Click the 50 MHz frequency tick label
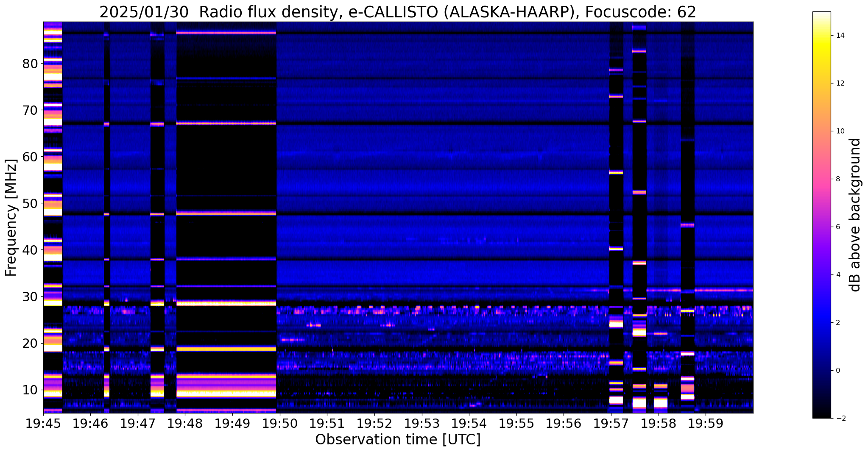This screenshot has height=452, width=868. point(30,203)
